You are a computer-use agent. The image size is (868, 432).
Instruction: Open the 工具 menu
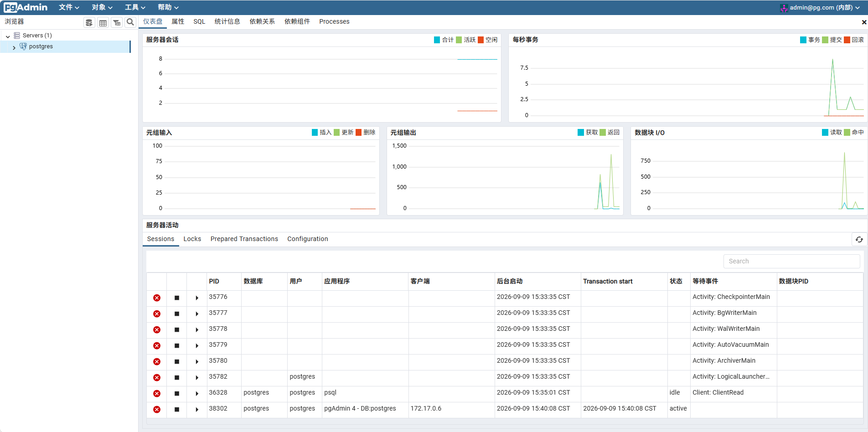click(x=135, y=7)
